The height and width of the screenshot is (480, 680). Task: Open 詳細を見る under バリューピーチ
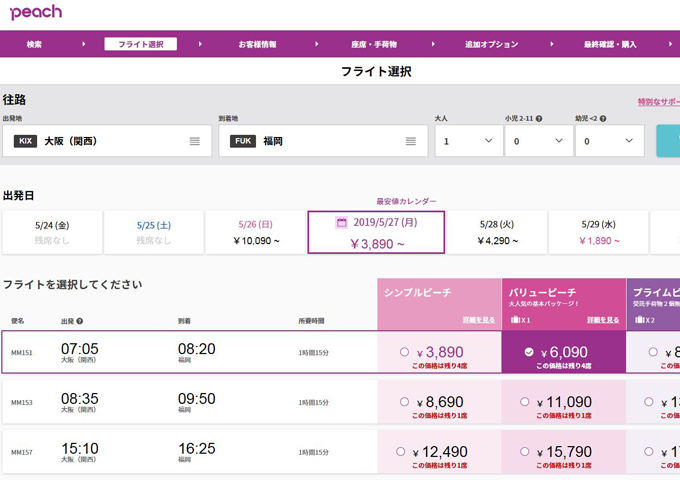(603, 320)
